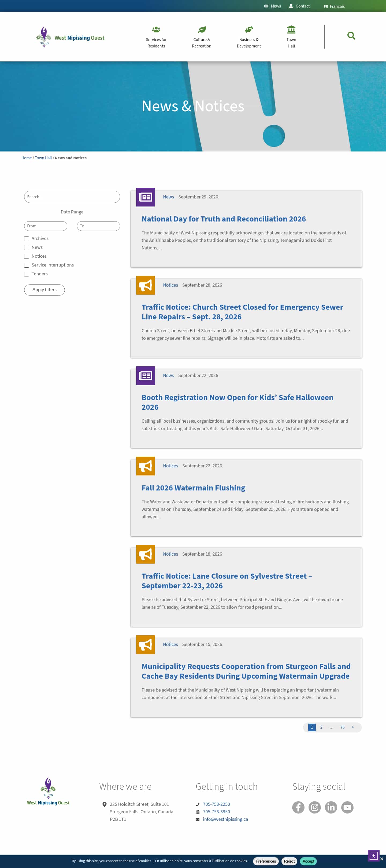Tick the Notices filter checkbox
Screen dimensions: 386x868
(27, 256)
